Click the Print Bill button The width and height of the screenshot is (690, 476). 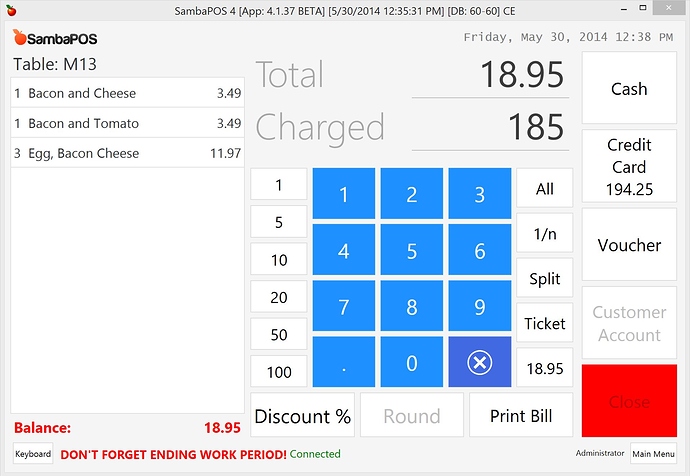[x=521, y=415]
